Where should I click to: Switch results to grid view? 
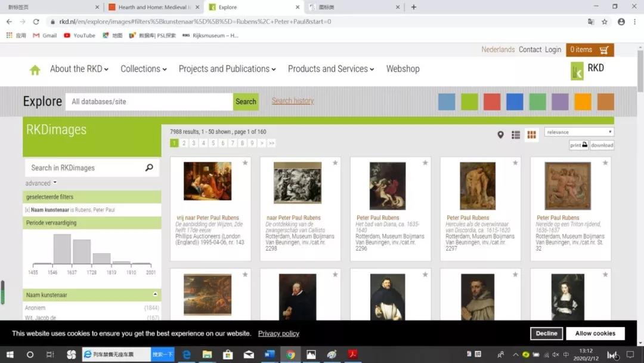tap(531, 135)
